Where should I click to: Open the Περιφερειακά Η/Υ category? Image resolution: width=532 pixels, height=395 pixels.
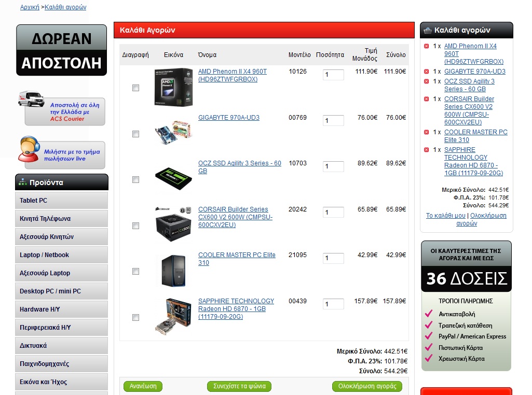(x=61, y=328)
